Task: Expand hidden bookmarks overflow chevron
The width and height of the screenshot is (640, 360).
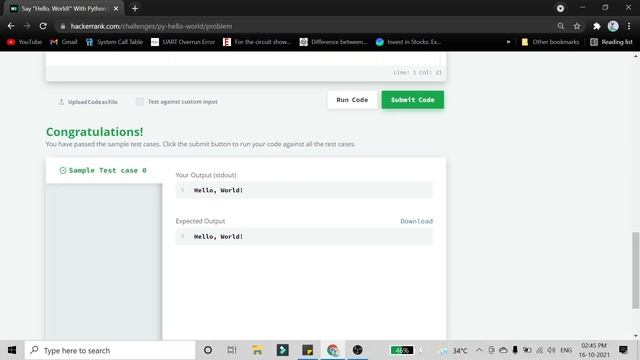Action: tap(508, 42)
